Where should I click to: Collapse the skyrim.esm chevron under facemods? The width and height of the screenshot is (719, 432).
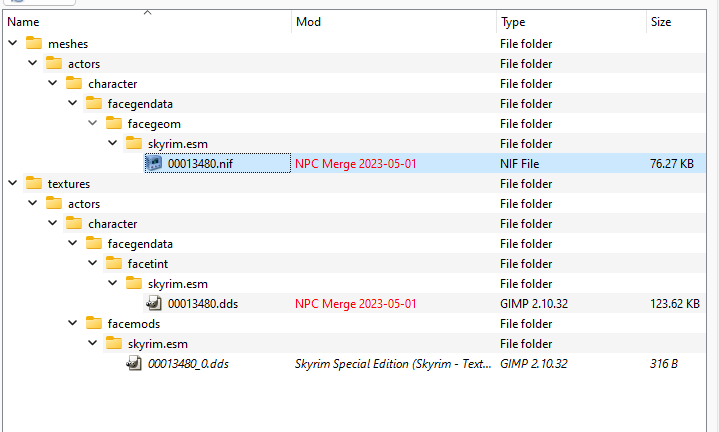pos(93,343)
